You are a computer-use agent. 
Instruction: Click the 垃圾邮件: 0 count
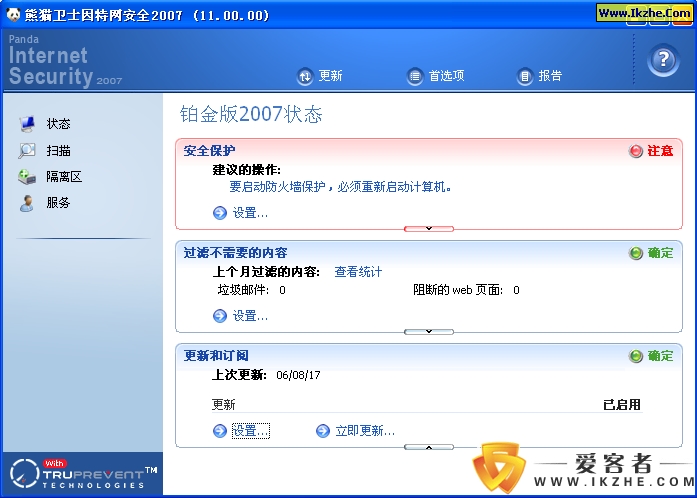[252, 290]
